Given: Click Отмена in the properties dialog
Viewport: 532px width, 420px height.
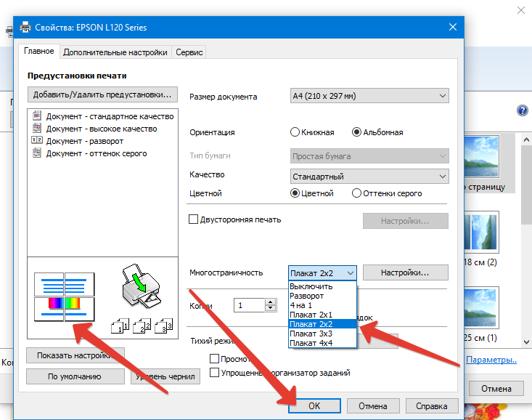Looking at the screenshot, I should pos(373,405).
